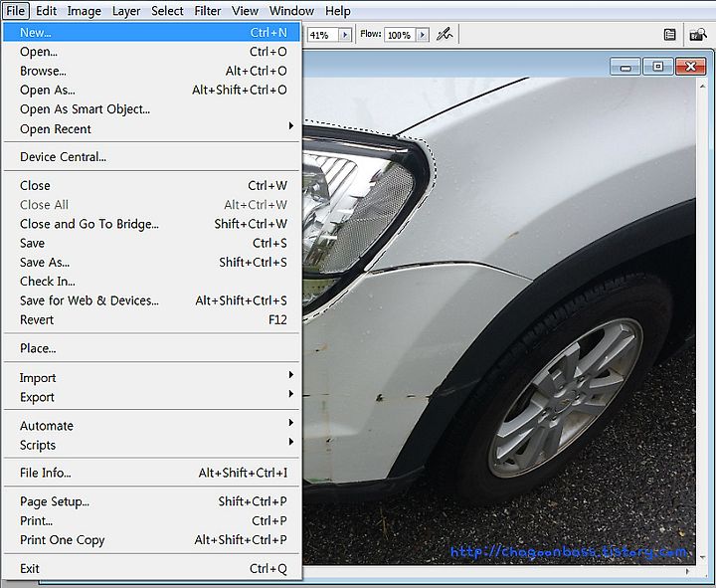This screenshot has width=716, height=588.
Task: Choose Page Setup... from the File menu
Action: [x=151, y=501]
